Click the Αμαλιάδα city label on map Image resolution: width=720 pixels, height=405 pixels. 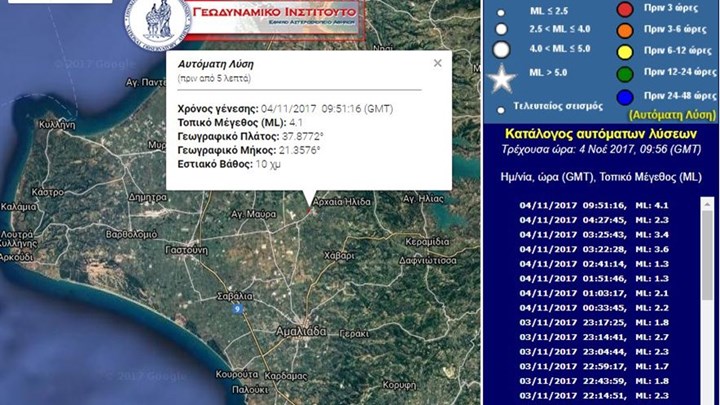[x=301, y=331]
